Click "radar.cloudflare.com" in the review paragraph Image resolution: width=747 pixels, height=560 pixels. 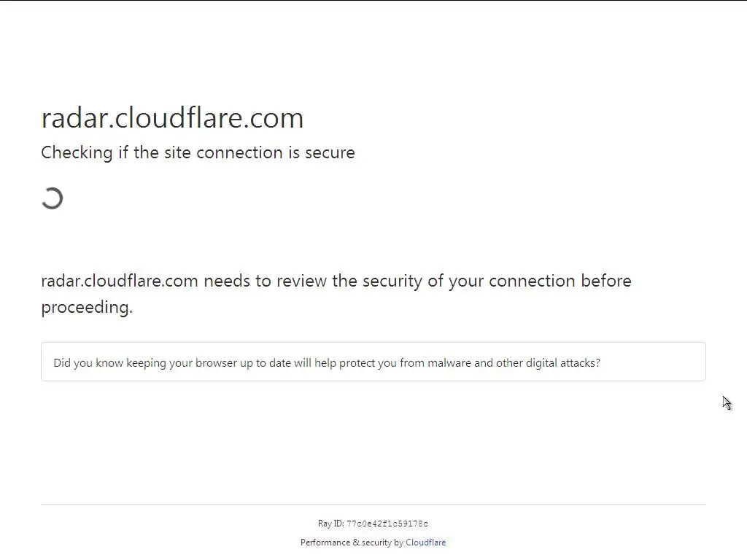coord(120,281)
